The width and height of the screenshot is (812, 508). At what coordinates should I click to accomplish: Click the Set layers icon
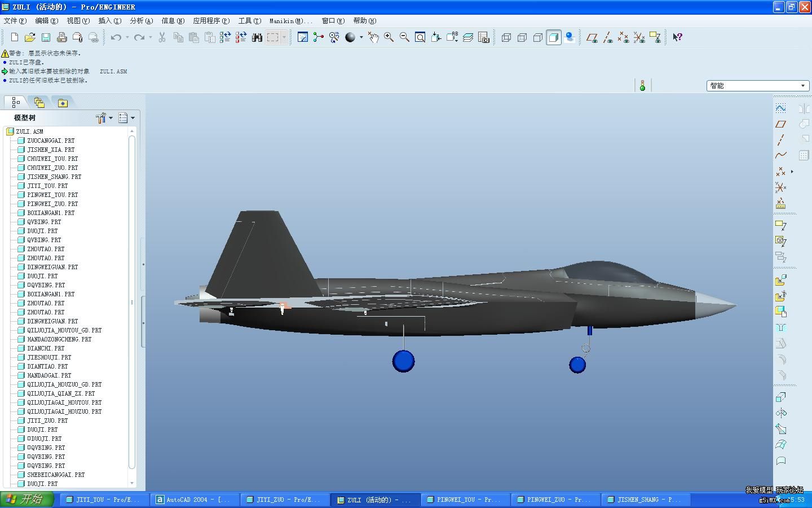coord(468,37)
